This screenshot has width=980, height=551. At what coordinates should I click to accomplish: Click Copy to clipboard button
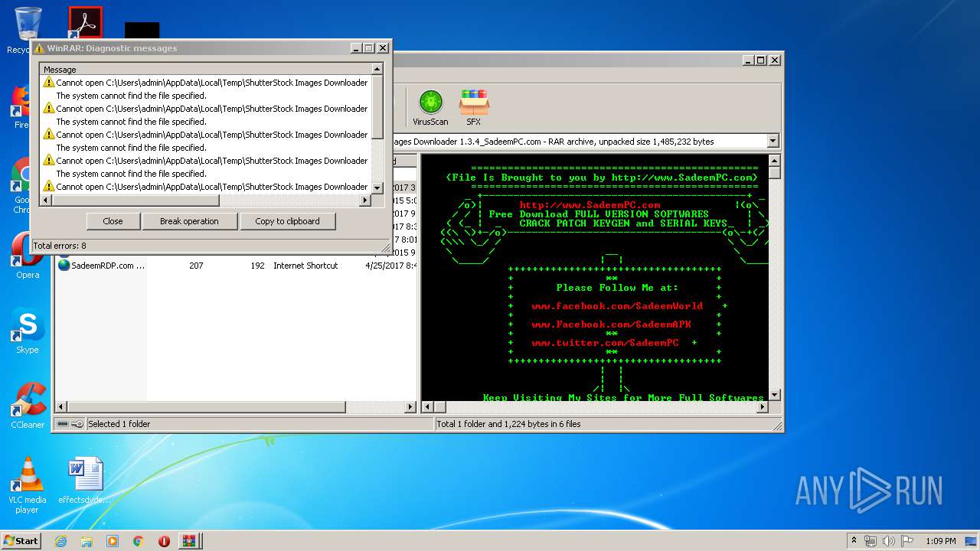287,221
